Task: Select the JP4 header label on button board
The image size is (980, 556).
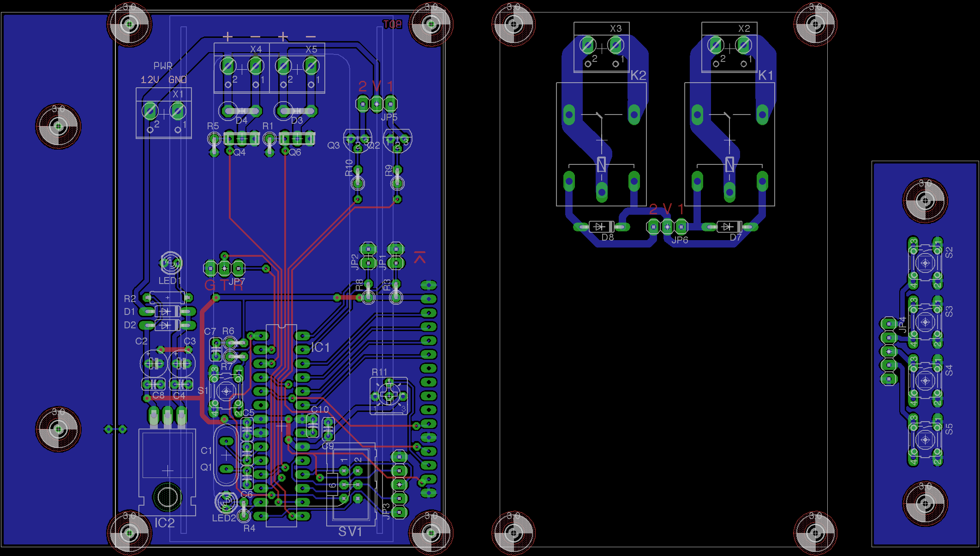Action: tap(903, 325)
